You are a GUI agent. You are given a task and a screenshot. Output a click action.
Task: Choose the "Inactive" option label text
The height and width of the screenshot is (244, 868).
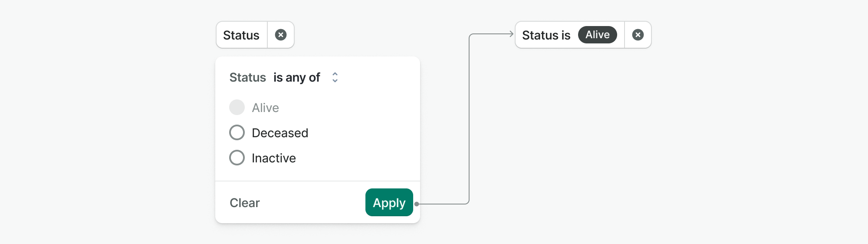(274, 158)
